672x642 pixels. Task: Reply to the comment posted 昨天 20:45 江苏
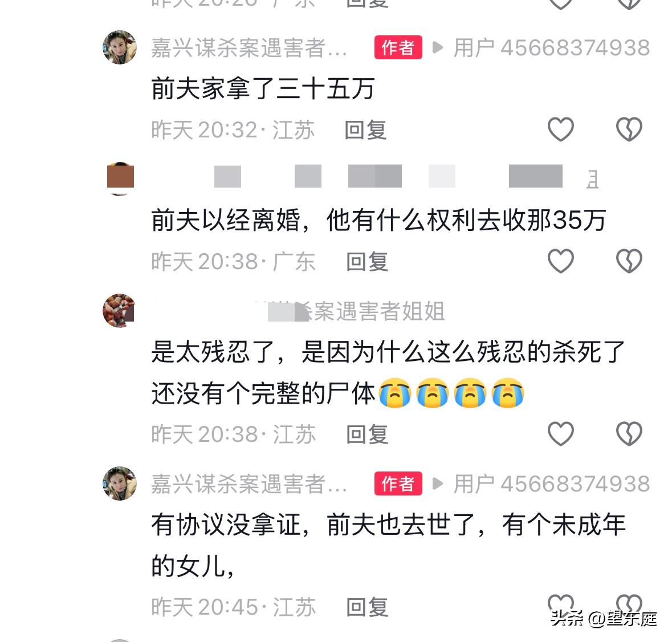point(367,607)
